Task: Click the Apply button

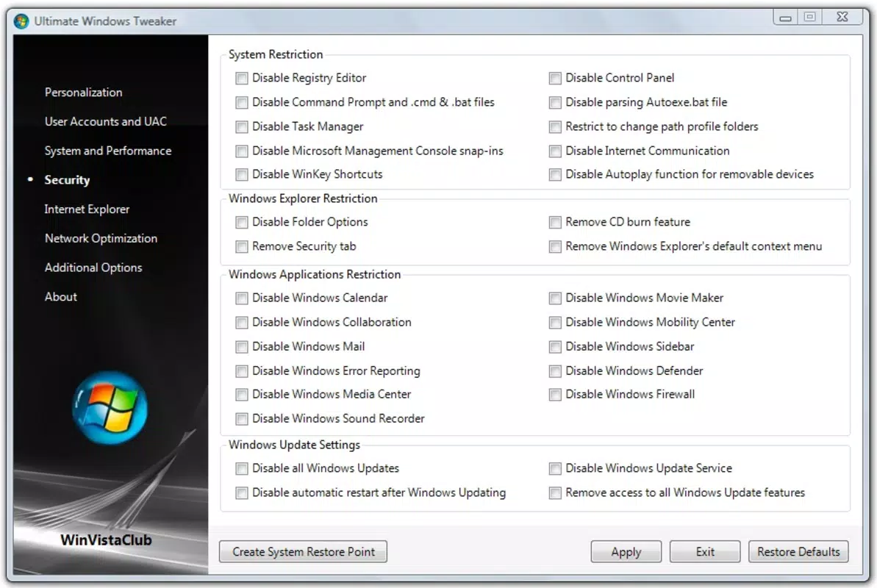Action: 626,552
